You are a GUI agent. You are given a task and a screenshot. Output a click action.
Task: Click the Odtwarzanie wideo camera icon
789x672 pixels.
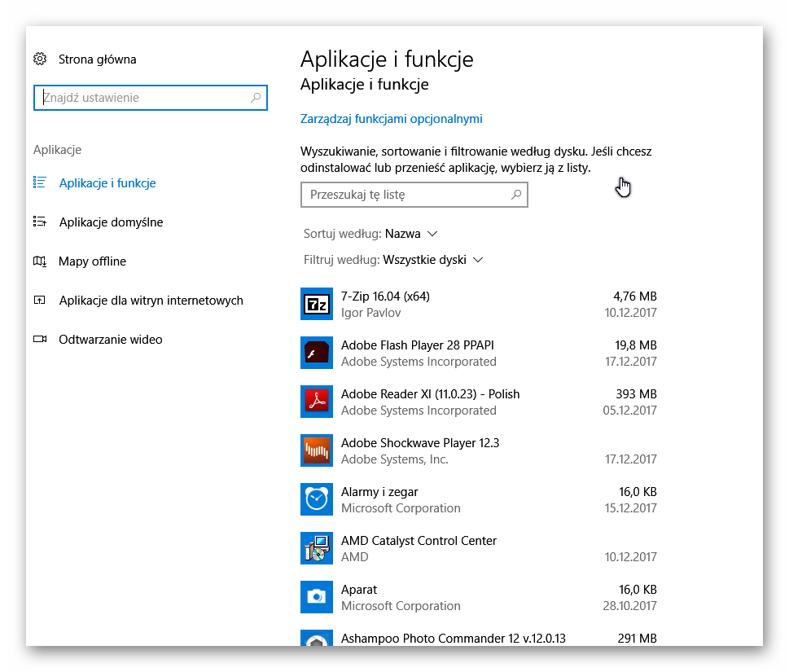40,339
